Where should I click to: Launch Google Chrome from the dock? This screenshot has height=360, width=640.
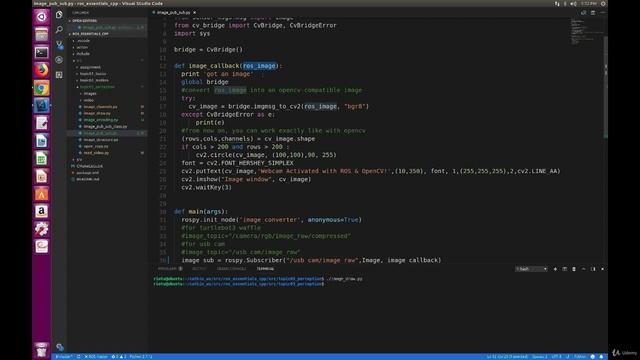click(x=41, y=88)
